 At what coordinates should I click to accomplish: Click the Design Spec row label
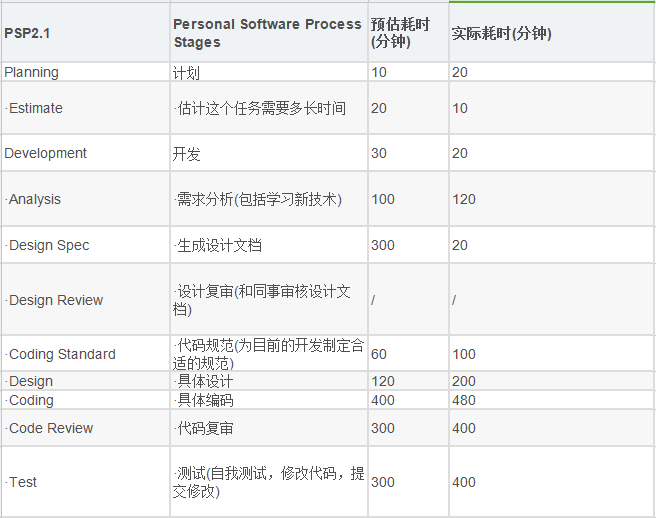(48, 245)
